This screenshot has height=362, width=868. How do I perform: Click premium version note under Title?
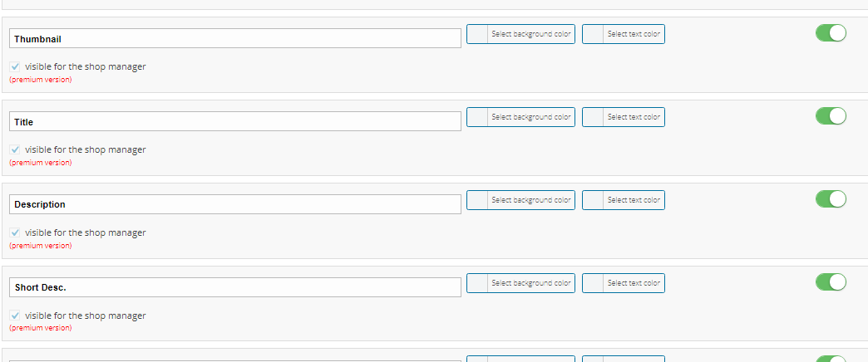click(41, 163)
